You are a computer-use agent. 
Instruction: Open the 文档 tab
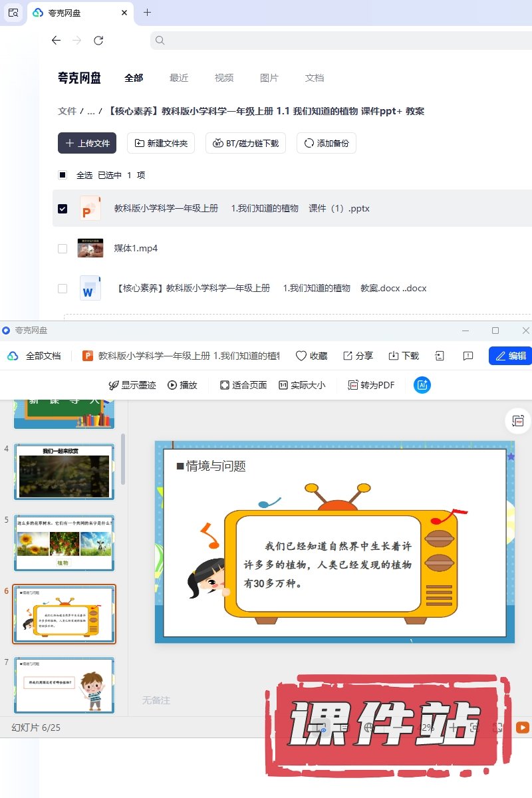[315, 78]
